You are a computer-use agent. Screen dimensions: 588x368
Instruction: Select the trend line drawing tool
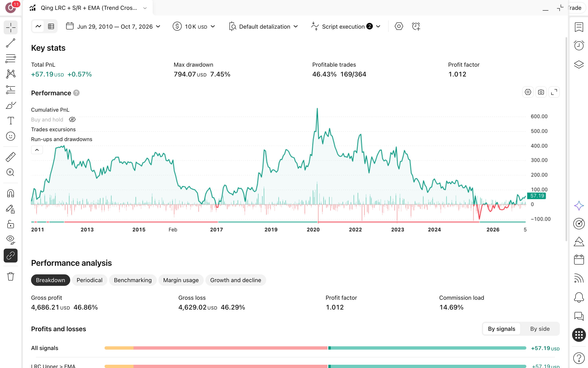point(11,43)
